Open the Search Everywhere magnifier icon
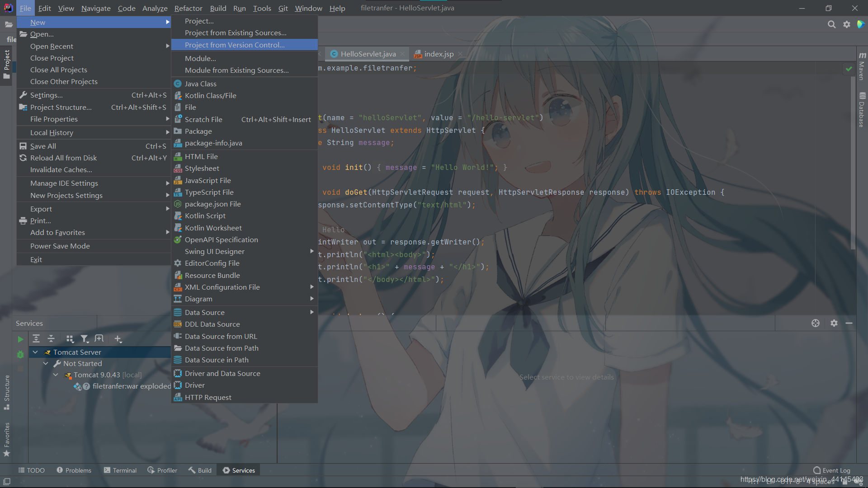Screen dimensions: 868x488 (831, 24)
